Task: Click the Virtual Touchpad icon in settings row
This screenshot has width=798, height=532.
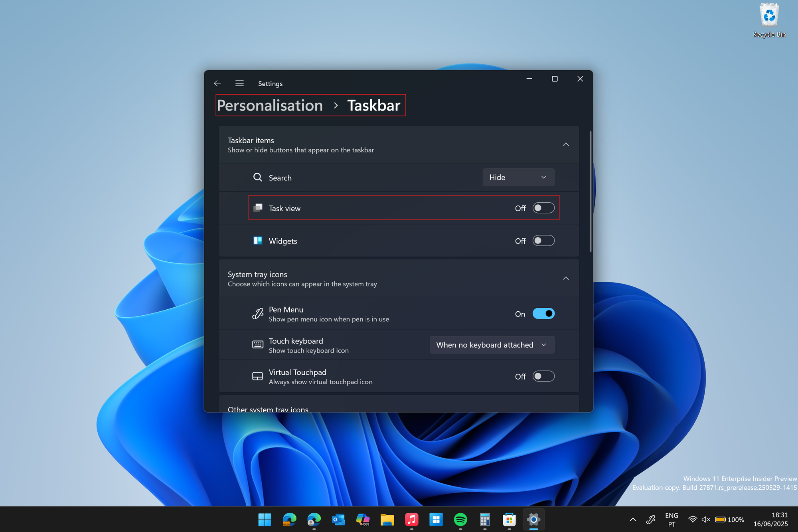Action: tap(258, 376)
